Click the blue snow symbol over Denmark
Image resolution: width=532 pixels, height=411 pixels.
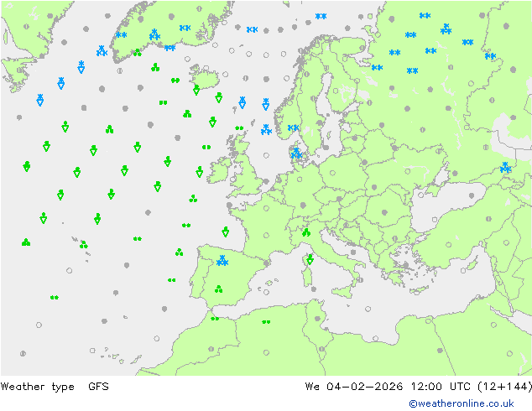point(296,153)
